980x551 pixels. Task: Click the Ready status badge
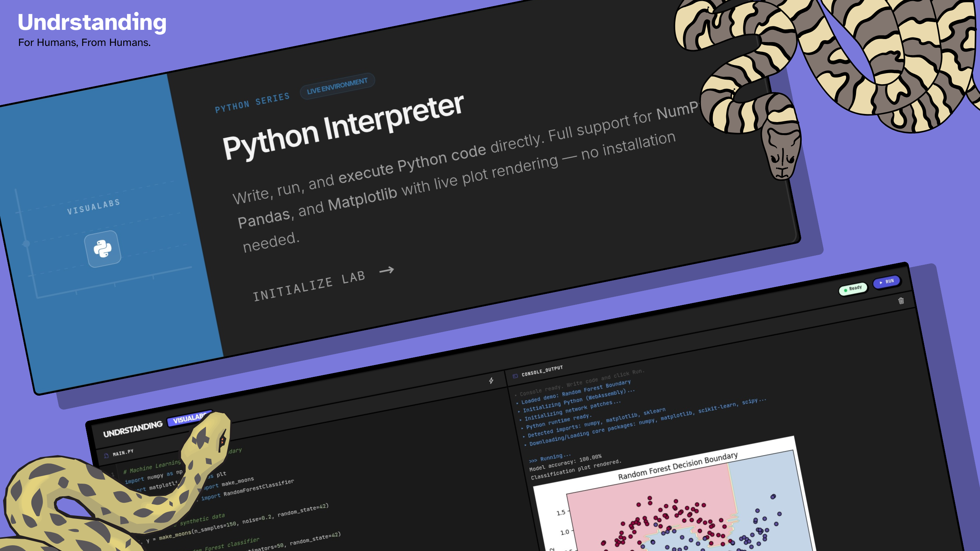853,289
